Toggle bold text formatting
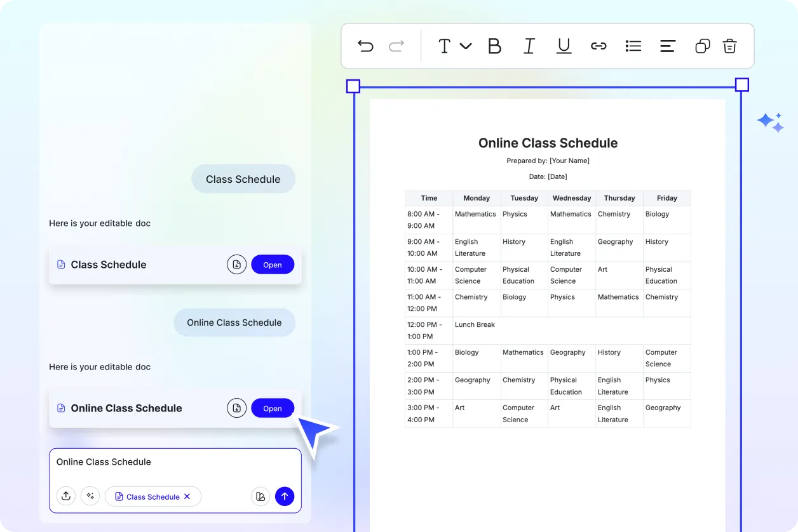798x532 pixels. coord(494,46)
